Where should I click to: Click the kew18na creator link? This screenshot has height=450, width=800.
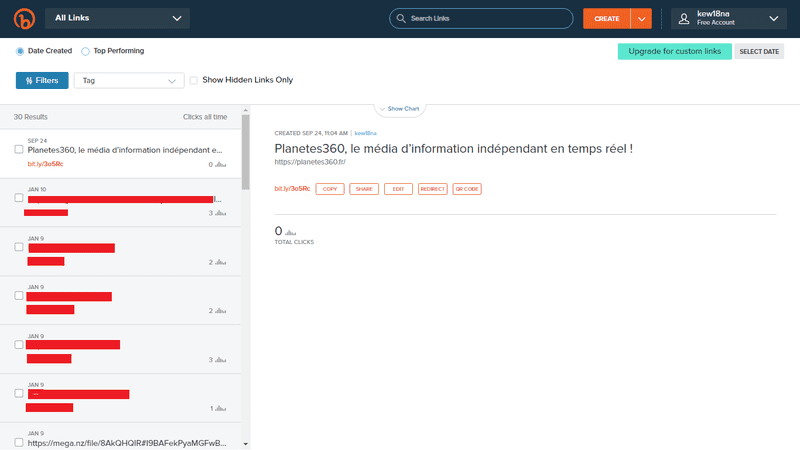coord(365,133)
